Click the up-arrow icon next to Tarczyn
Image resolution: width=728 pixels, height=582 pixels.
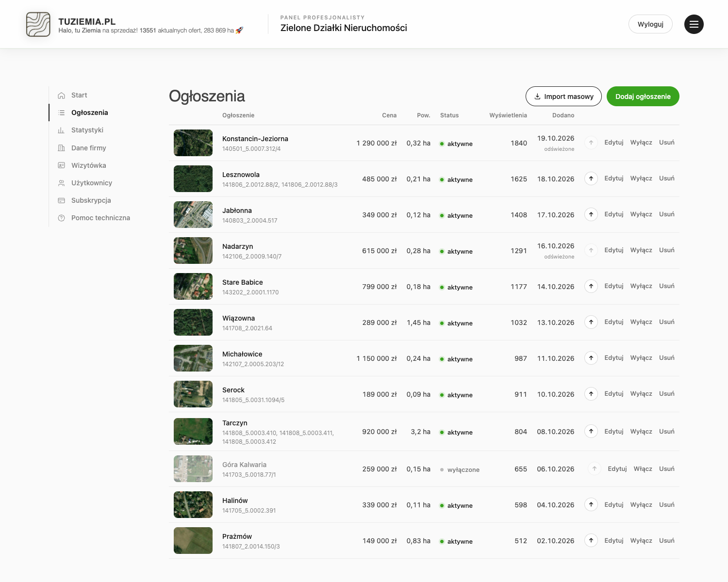(591, 431)
